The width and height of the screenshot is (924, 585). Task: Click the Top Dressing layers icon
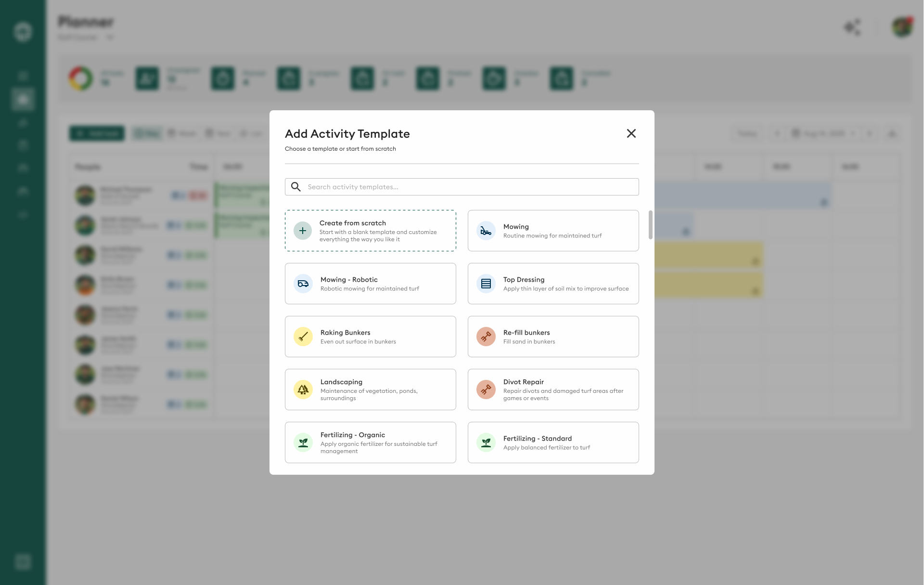(x=486, y=284)
